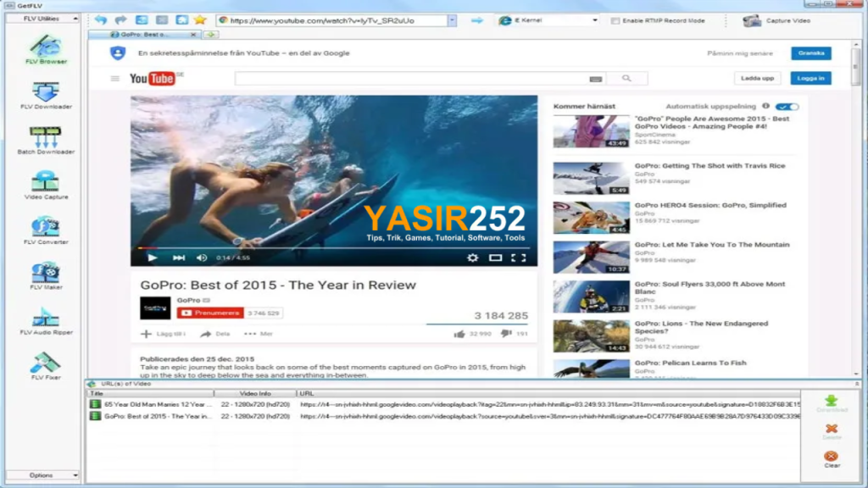Click the favorites star icon
The image size is (868, 488).
tap(200, 20)
